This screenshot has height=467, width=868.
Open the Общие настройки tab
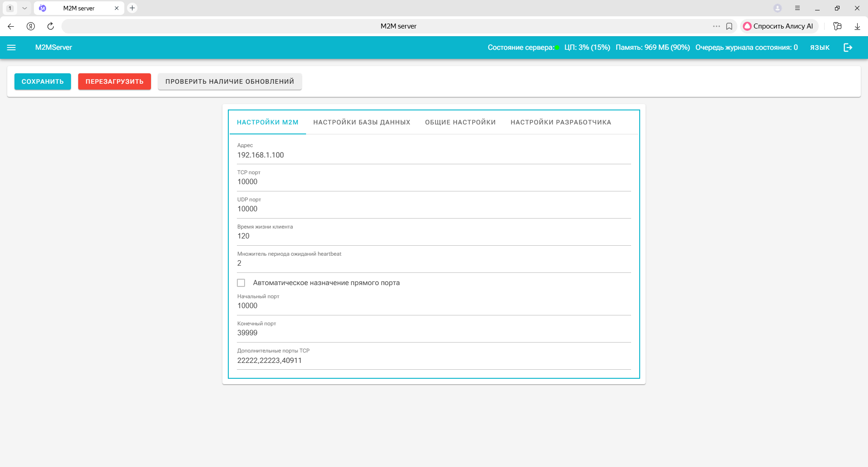[x=460, y=122]
